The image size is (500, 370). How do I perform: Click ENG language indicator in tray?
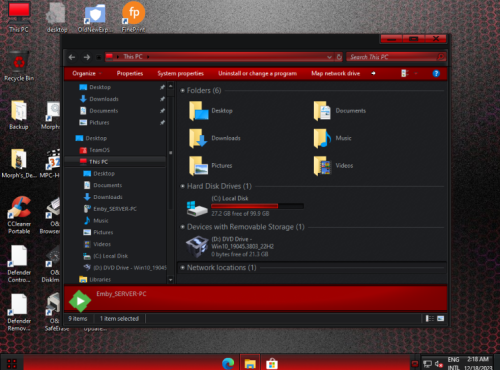(453, 360)
